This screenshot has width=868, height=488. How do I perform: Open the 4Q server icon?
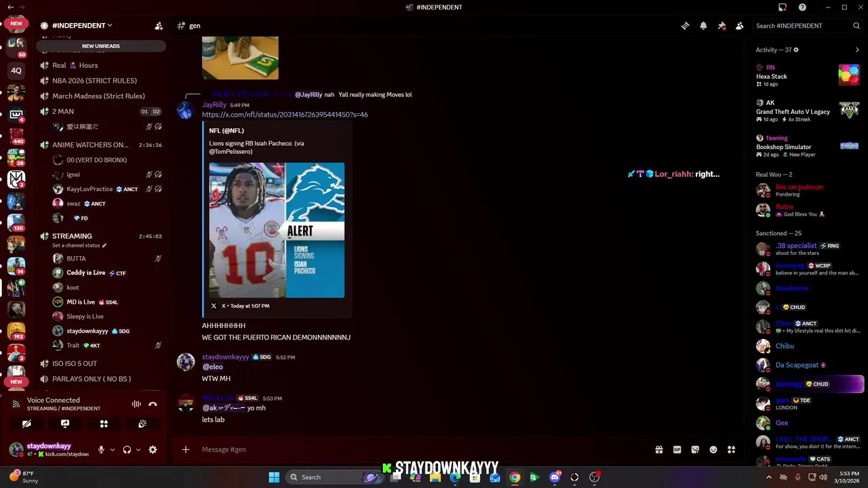pyautogui.click(x=16, y=70)
